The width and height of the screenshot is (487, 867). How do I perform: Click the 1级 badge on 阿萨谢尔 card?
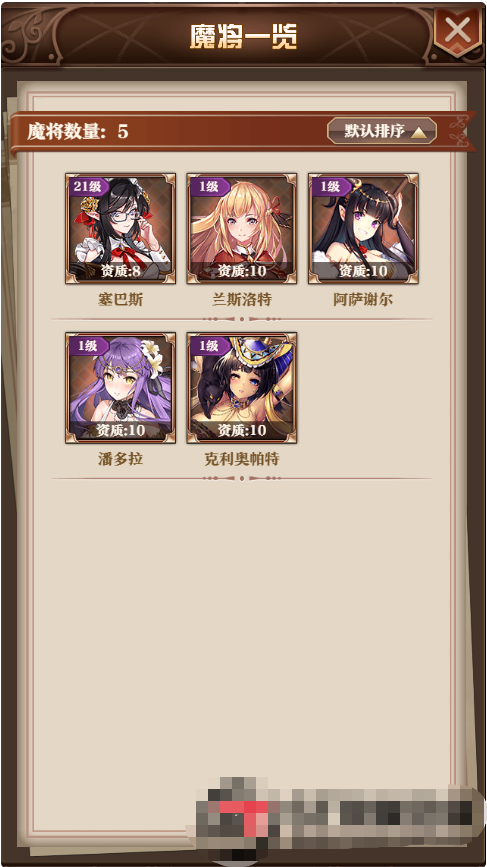click(x=330, y=186)
